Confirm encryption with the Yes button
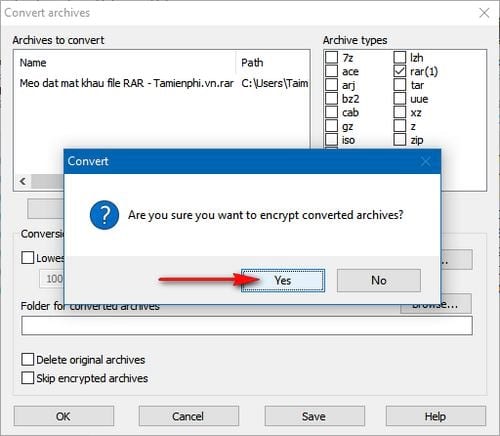Viewport: 500px width, 436px height. pyautogui.click(x=283, y=280)
